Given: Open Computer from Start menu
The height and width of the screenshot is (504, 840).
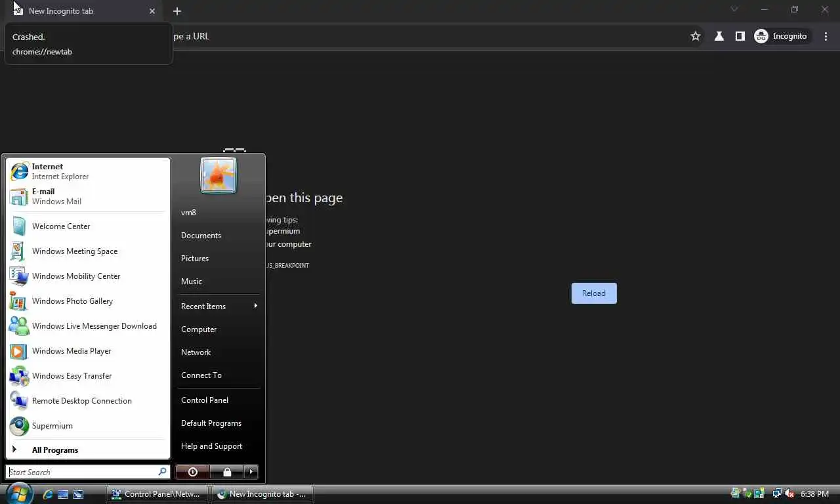Looking at the screenshot, I should point(219,329).
